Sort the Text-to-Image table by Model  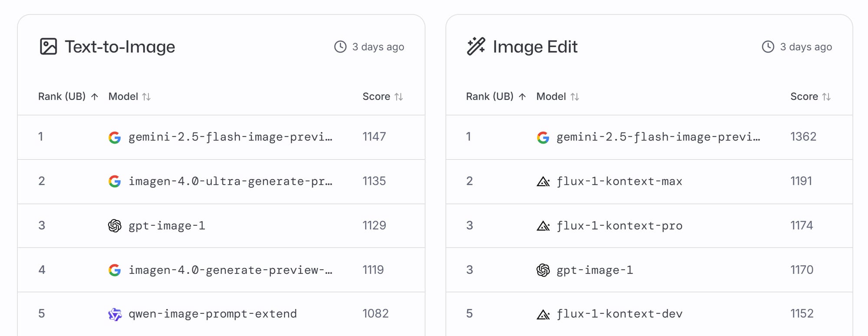tap(129, 96)
